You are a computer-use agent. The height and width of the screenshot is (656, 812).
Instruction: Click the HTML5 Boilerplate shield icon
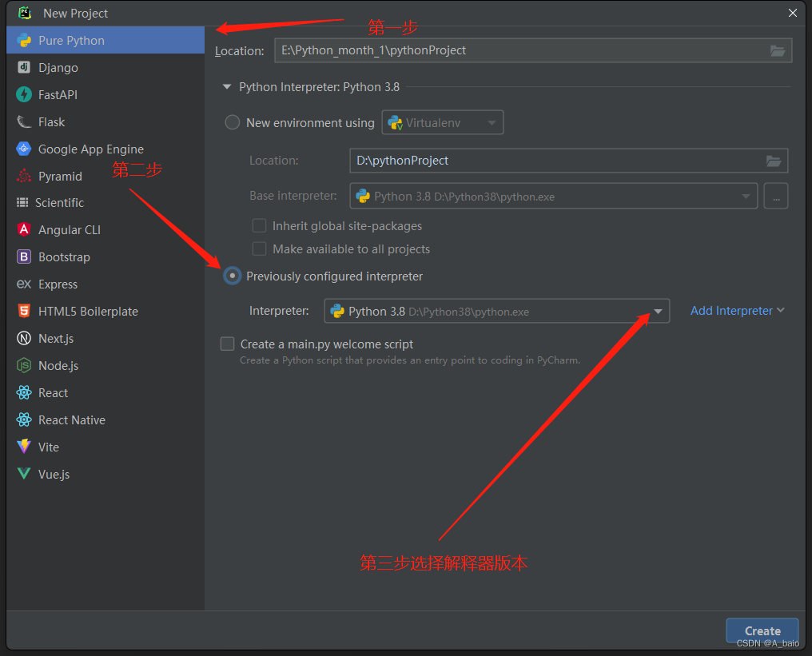(24, 311)
